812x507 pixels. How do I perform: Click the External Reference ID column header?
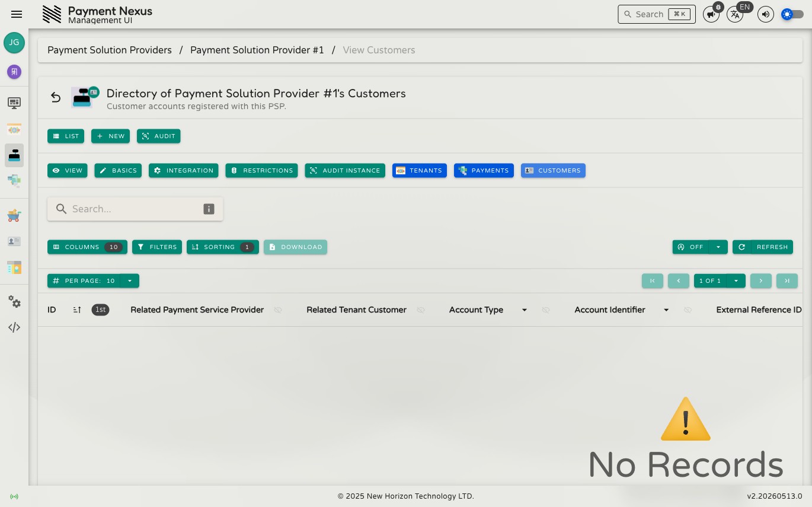pos(759,310)
